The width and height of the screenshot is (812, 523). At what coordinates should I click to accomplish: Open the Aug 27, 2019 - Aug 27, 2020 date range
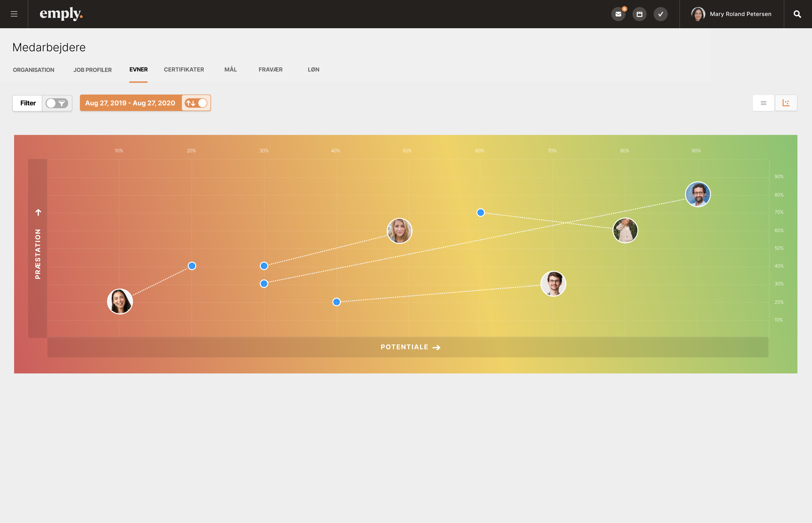coord(130,103)
